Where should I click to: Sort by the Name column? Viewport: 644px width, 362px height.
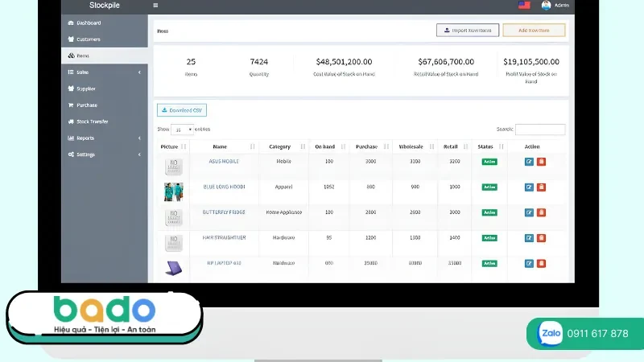click(225, 146)
